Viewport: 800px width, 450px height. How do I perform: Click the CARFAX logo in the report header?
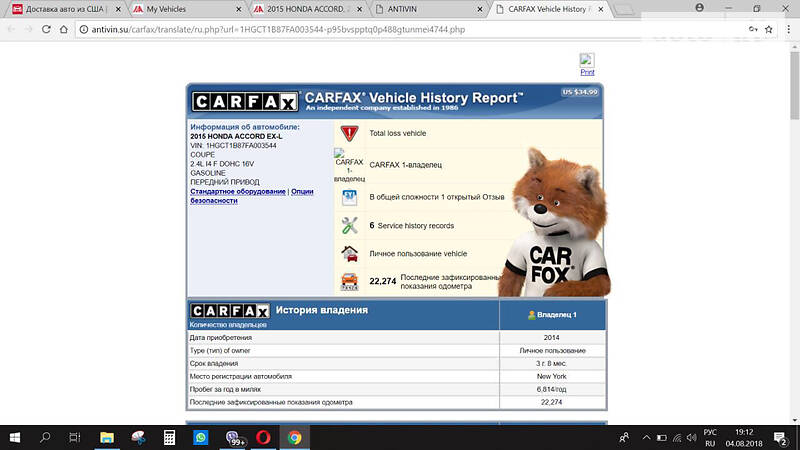(x=245, y=102)
